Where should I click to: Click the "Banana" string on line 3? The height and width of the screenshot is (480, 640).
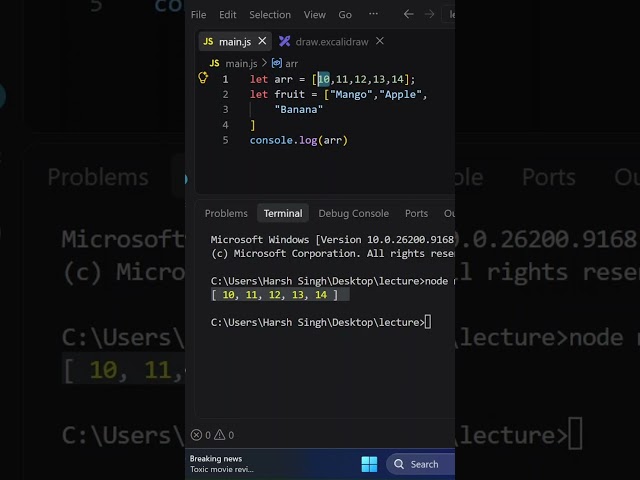299,110
